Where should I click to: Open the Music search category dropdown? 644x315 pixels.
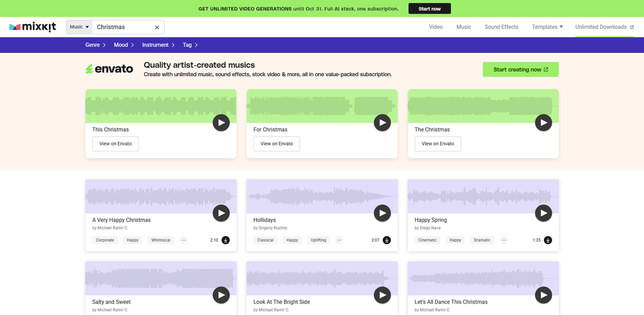point(78,27)
